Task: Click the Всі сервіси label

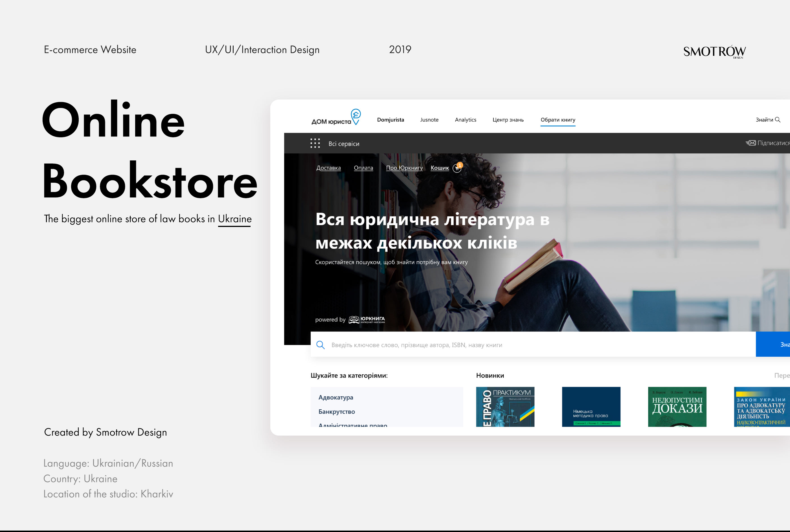Action: point(344,144)
